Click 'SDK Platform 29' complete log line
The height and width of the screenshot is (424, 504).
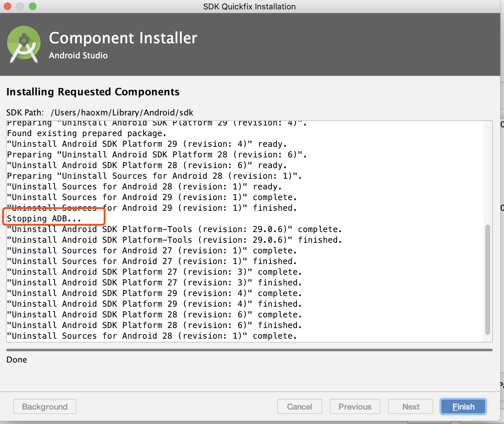coord(155,293)
